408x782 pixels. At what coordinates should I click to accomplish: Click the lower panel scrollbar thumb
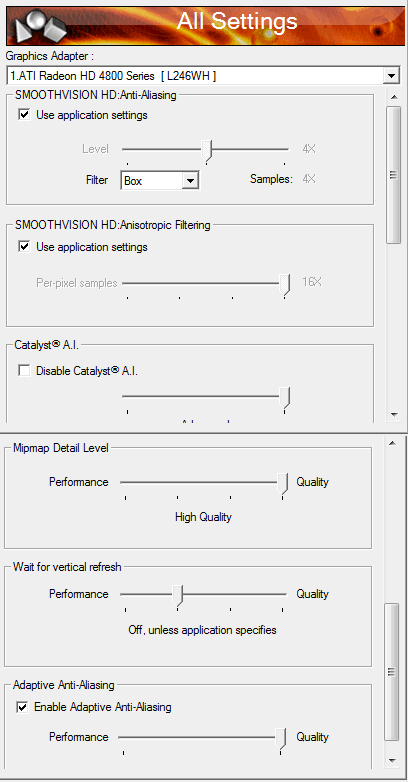click(x=392, y=672)
